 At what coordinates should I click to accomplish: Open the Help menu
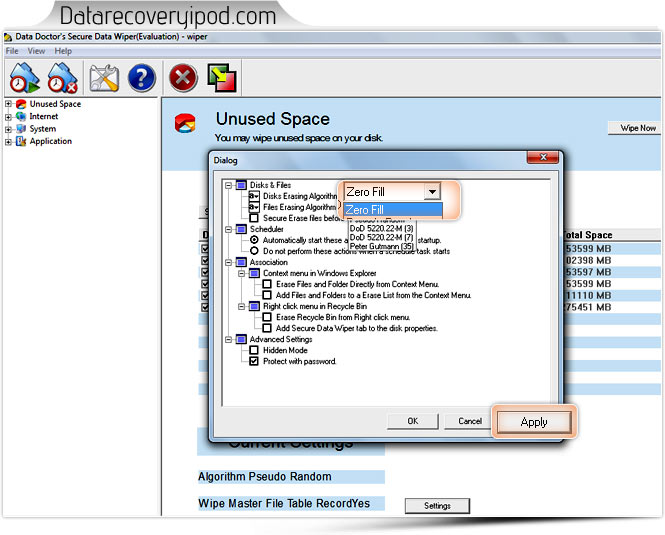click(x=63, y=51)
